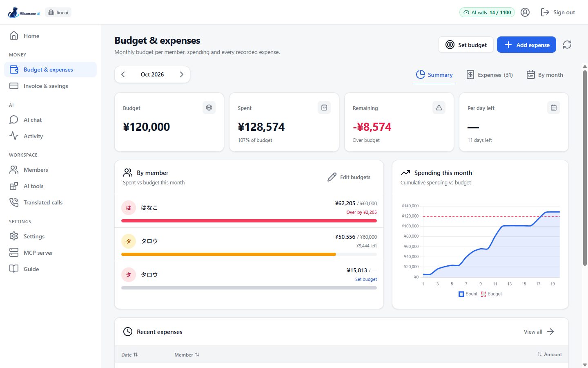
Task: Open the user profile icon
Action: (x=525, y=12)
